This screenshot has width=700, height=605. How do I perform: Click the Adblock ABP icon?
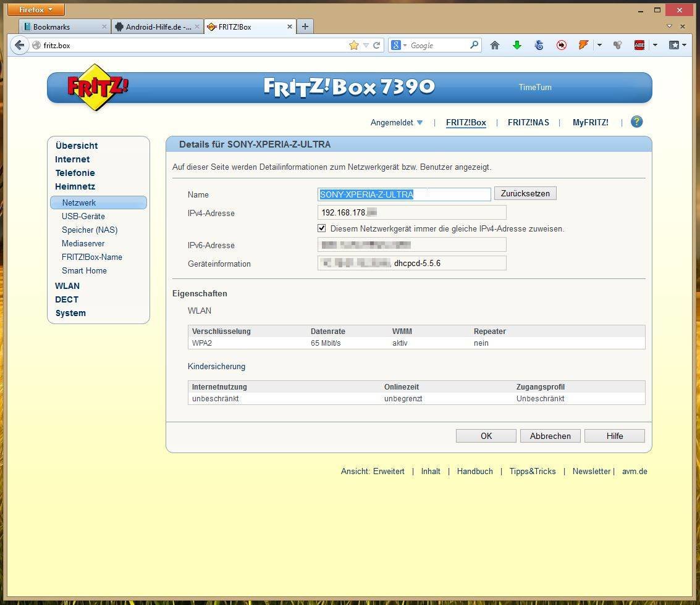pyautogui.click(x=639, y=45)
